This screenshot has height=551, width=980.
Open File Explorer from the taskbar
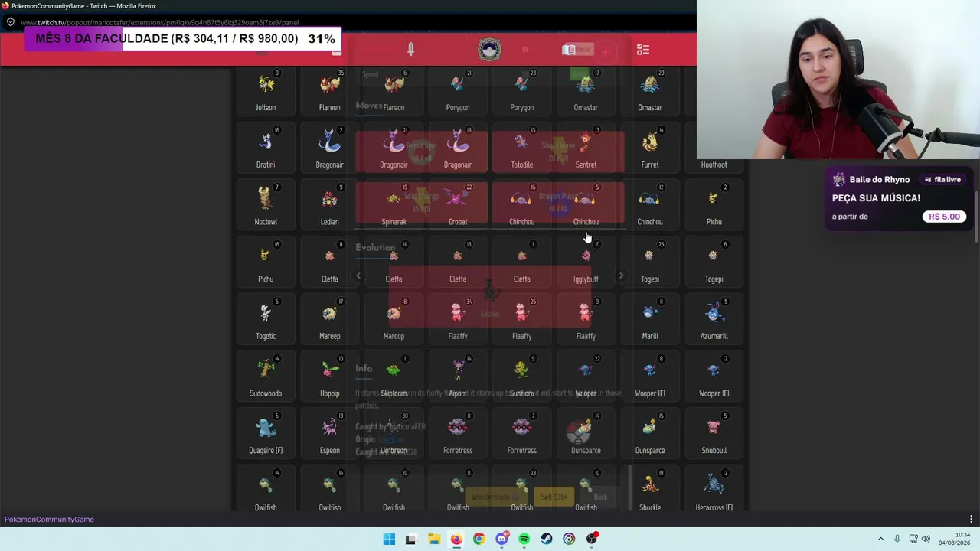(x=433, y=539)
